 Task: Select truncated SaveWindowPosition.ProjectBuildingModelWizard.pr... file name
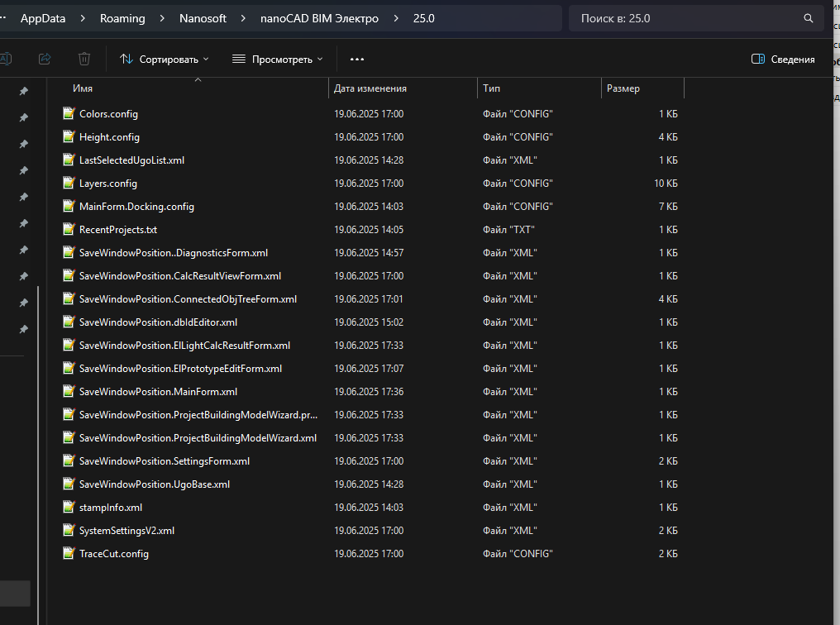pyautogui.click(x=198, y=415)
